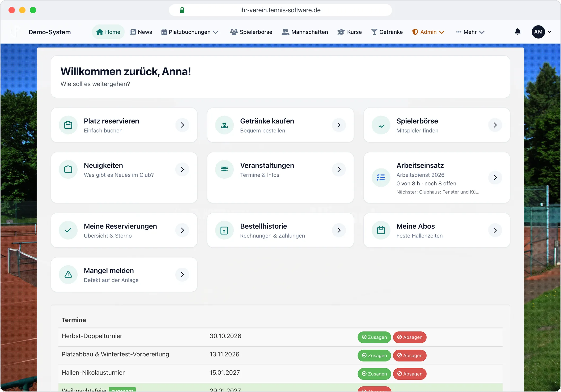Open arrow on Meine Abos card
The height and width of the screenshot is (392, 561).
[x=495, y=230]
